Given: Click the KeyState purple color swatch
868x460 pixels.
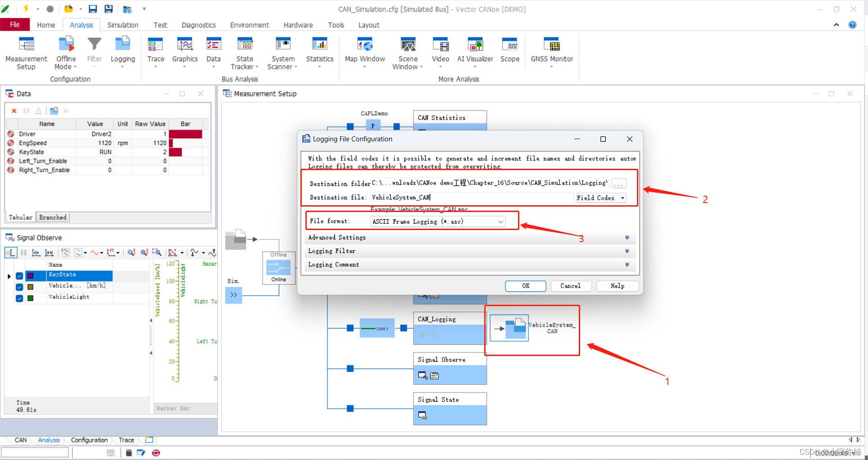Looking at the screenshot, I should (30, 276).
